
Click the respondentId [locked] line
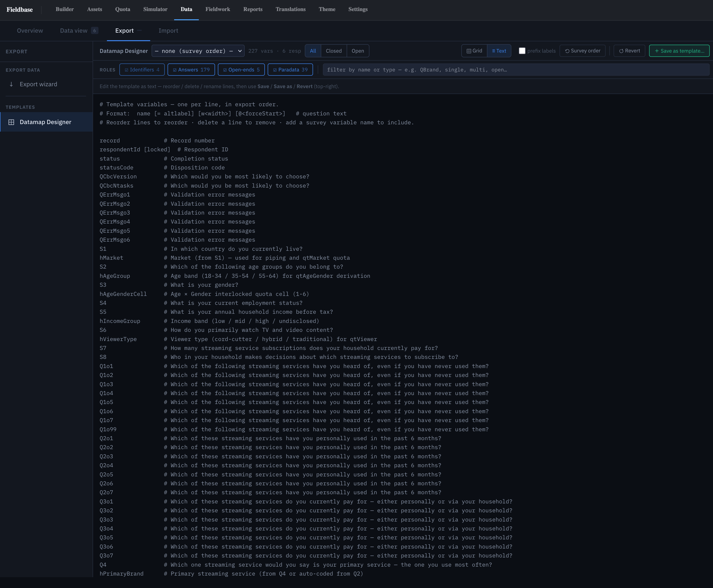pos(164,149)
